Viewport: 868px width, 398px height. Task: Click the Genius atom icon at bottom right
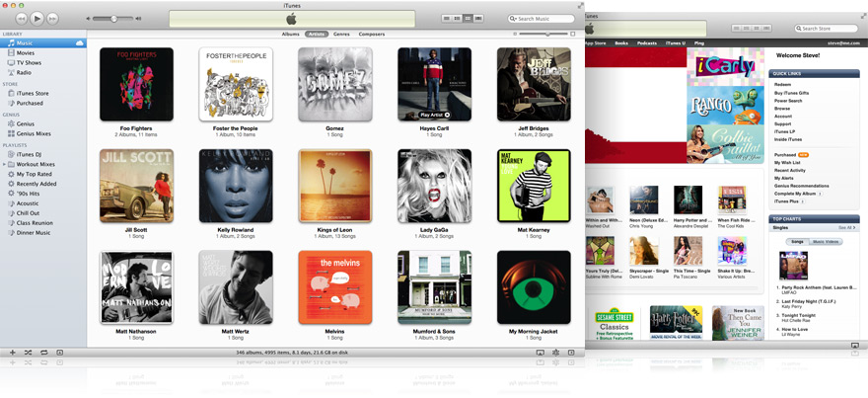556,352
